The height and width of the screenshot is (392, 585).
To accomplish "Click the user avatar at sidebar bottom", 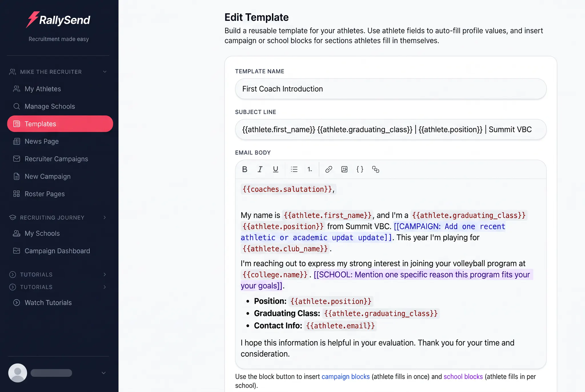I will click(x=17, y=373).
